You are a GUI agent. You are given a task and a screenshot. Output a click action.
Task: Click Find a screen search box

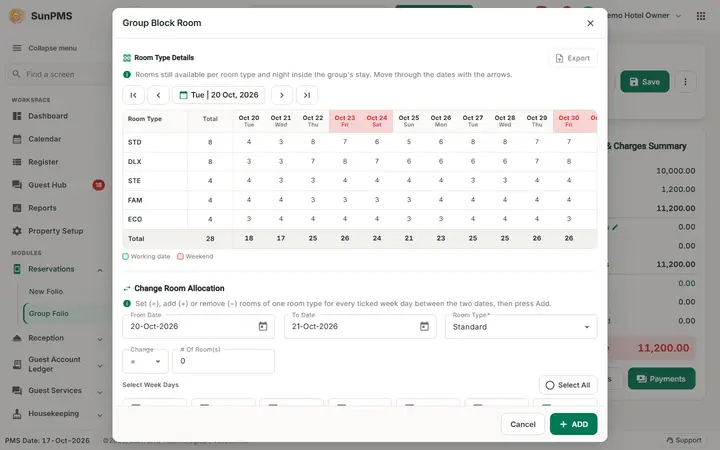pos(57,74)
